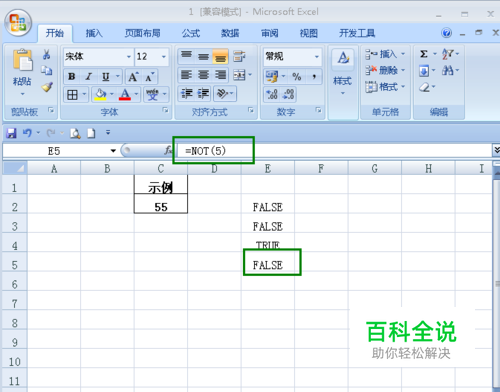The width and height of the screenshot is (500, 392).
Task: Align text right in the cell
Action: point(220,75)
